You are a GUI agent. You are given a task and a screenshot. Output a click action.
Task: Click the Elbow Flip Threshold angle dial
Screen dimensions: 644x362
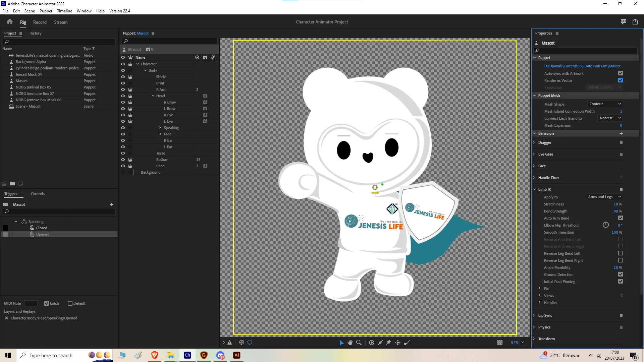pos(605,225)
